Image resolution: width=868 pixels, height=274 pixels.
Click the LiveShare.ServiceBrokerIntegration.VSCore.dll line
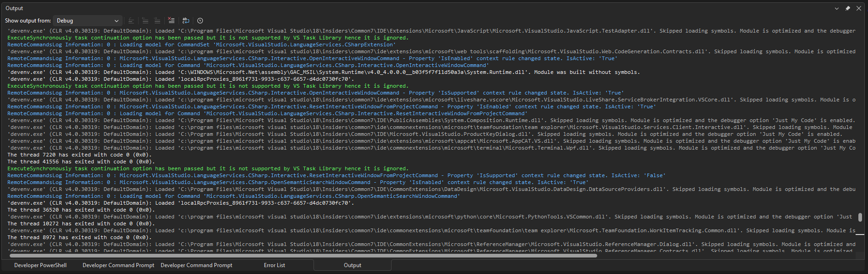431,100
